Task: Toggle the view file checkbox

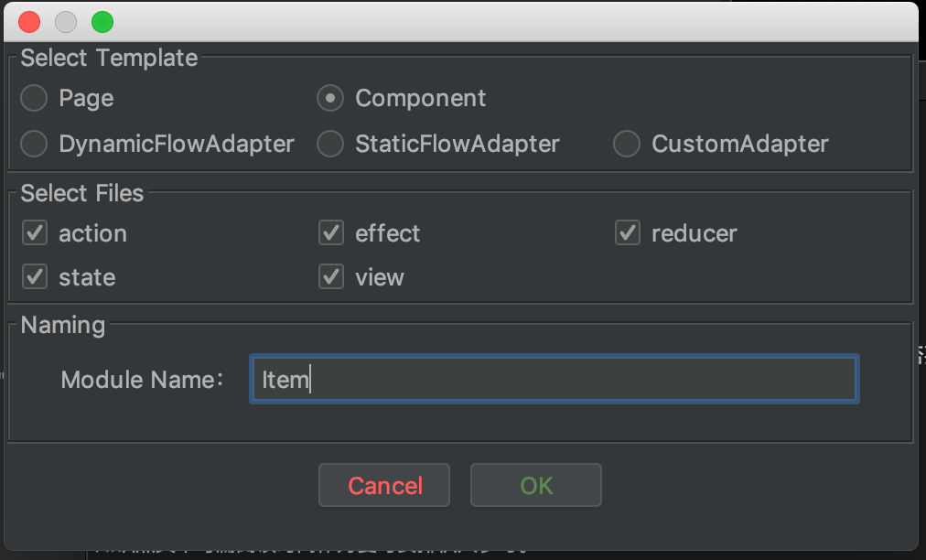Action: (x=331, y=276)
